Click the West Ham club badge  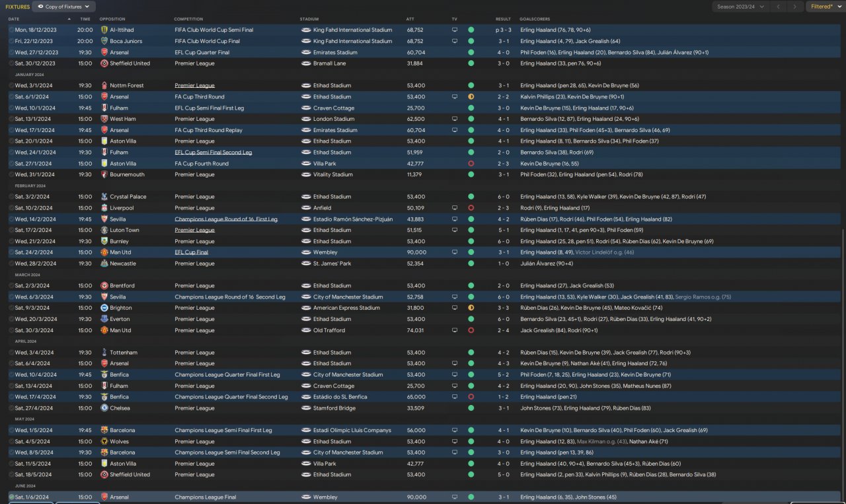[x=104, y=119]
